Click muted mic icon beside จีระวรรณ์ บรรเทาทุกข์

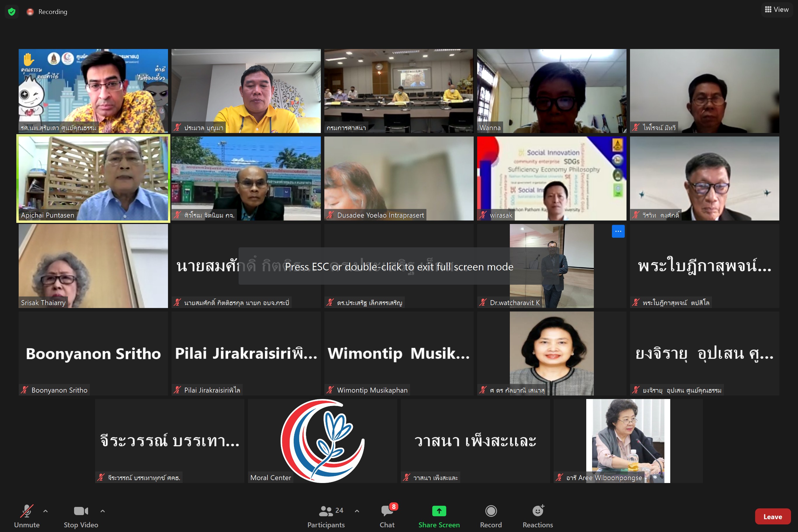coord(101,478)
